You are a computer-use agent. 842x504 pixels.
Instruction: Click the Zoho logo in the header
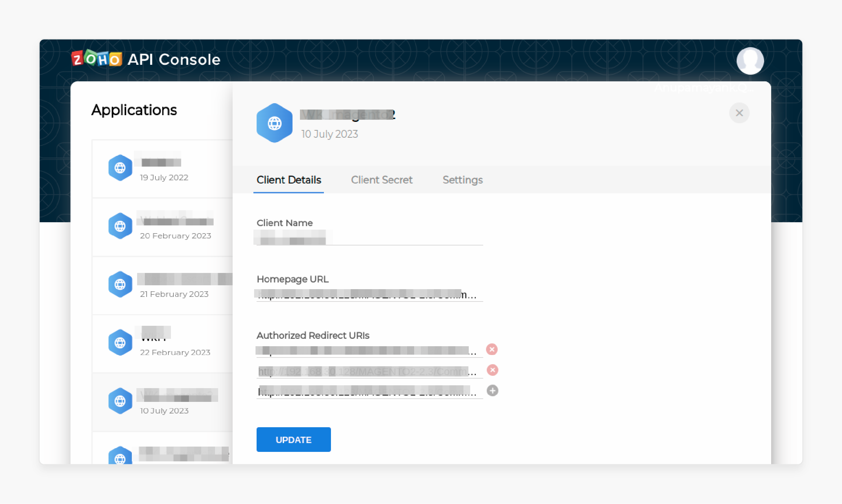(97, 59)
